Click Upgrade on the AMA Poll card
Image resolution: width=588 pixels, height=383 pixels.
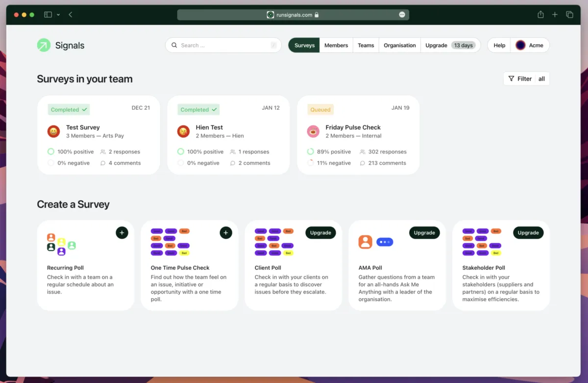(424, 232)
